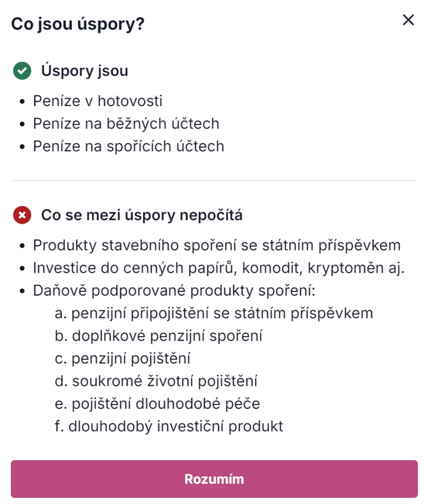
Task: Click the 'Investice do cenných papírů' item
Action: tap(219, 268)
